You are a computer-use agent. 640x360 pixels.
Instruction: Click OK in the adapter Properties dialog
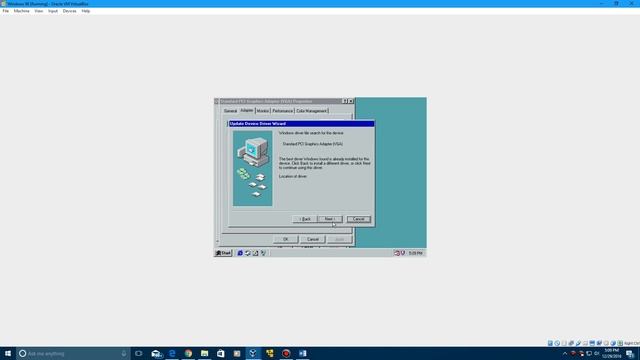tap(285, 239)
